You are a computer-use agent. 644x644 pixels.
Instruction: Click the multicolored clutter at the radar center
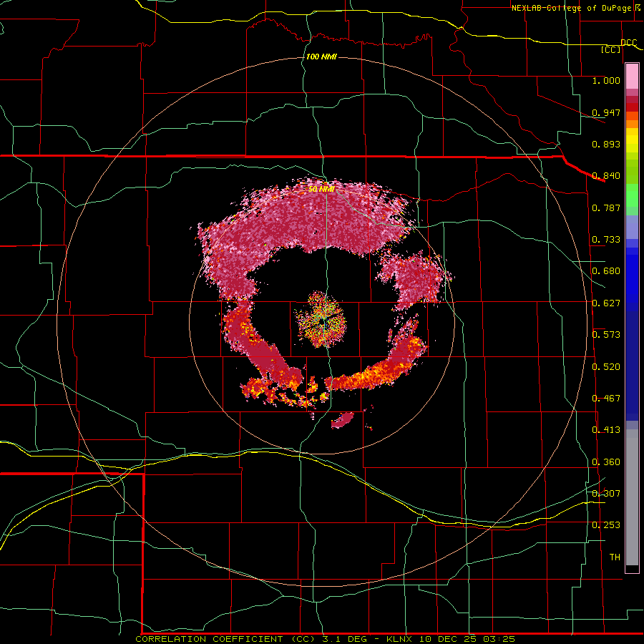pyautogui.click(x=321, y=320)
